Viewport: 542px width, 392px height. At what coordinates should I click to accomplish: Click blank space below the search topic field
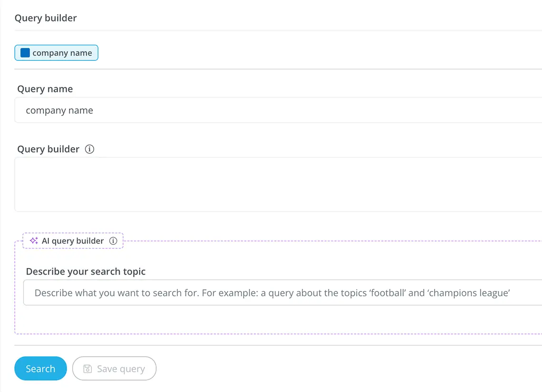(278, 319)
